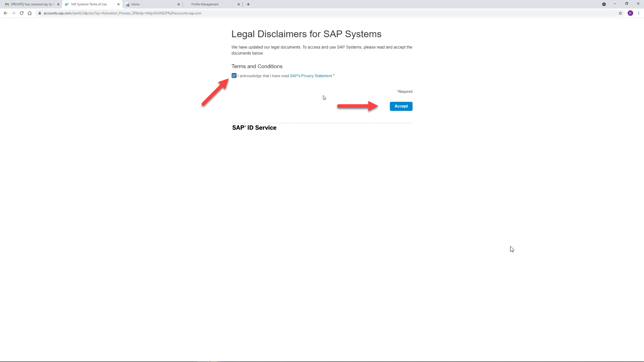Open SAP's Privacy Statement link
The height and width of the screenshot is (362, 644).
pos(311,76)
